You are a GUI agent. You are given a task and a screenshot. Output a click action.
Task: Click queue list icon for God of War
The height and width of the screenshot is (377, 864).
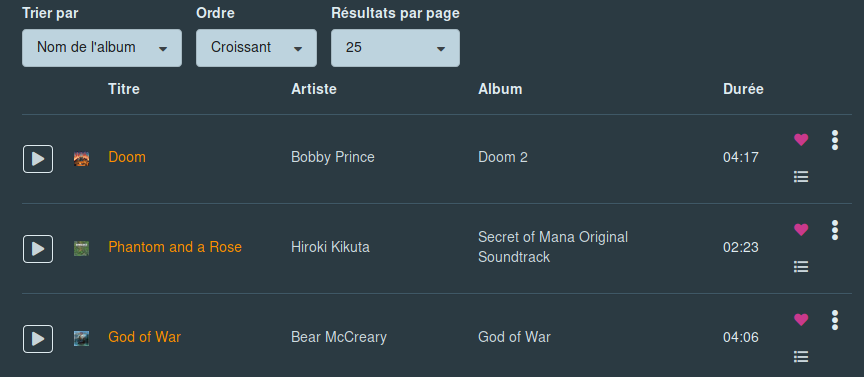click(x=801, y=357)
